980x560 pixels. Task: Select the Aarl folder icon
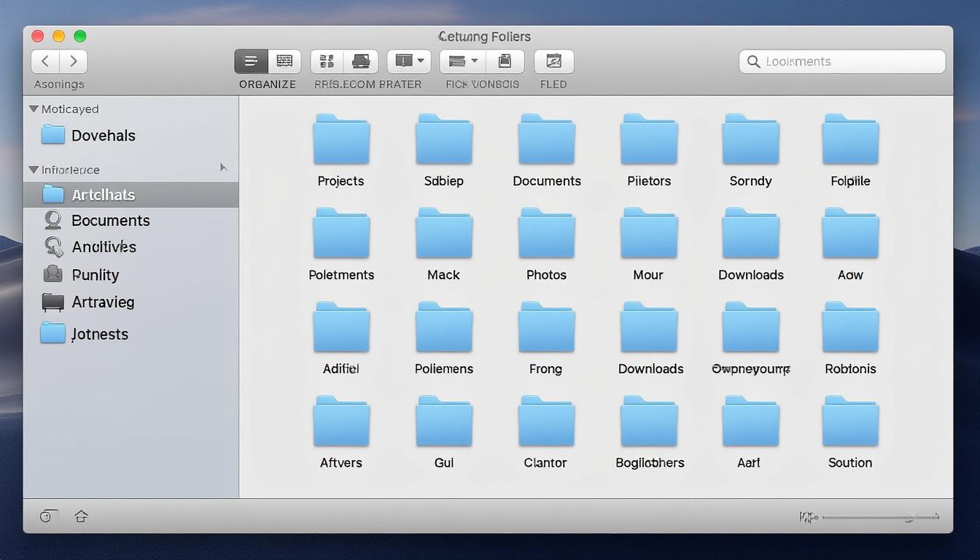coord(751,421)
